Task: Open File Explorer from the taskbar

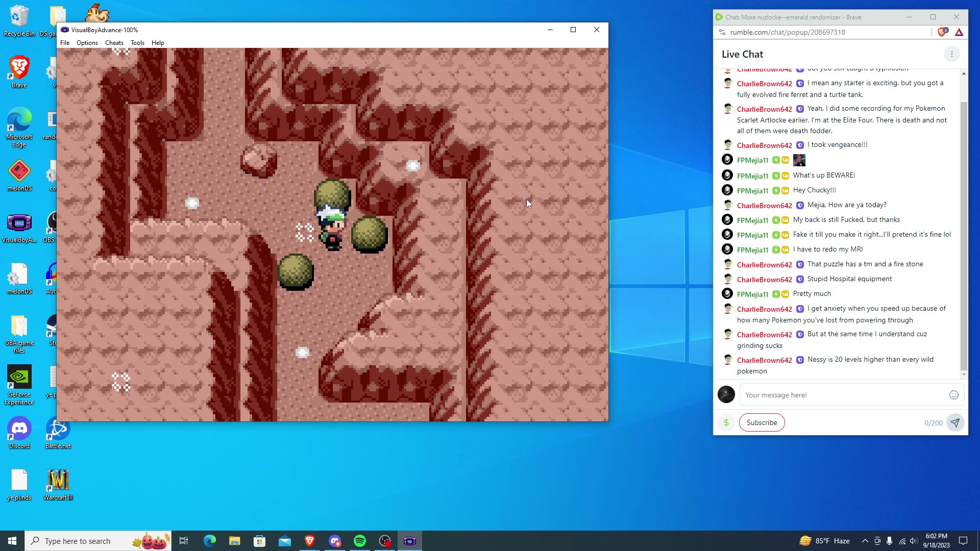Action: click(235, 541)
